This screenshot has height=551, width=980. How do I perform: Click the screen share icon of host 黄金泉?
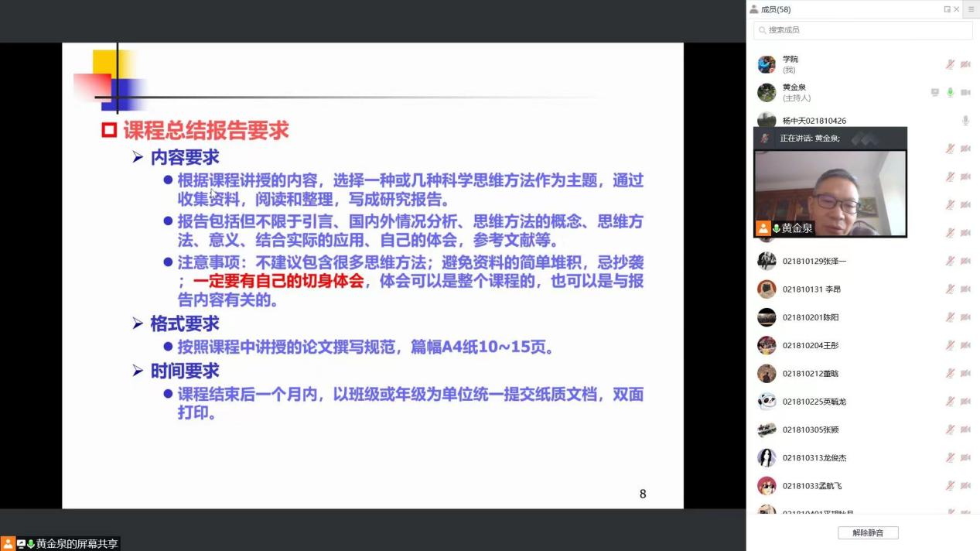tap(935, 92)
